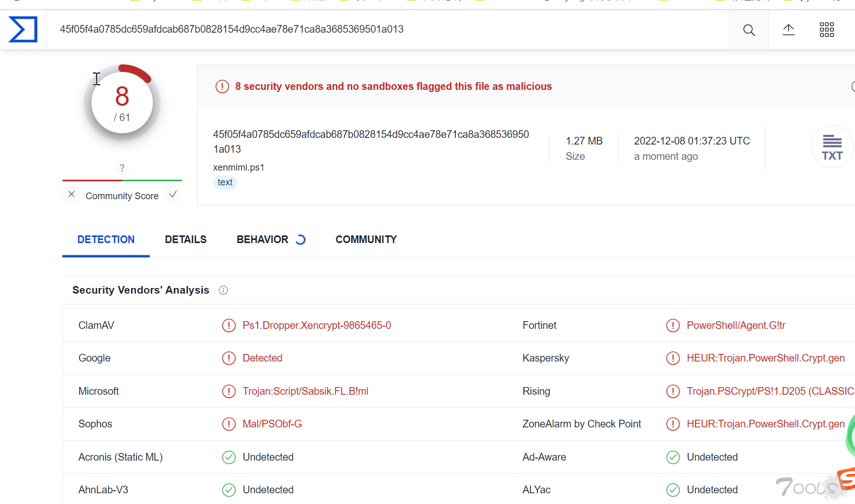Open the COMMUNITY tab
This screenshot has height=504, width=855.
pos(366,239)
